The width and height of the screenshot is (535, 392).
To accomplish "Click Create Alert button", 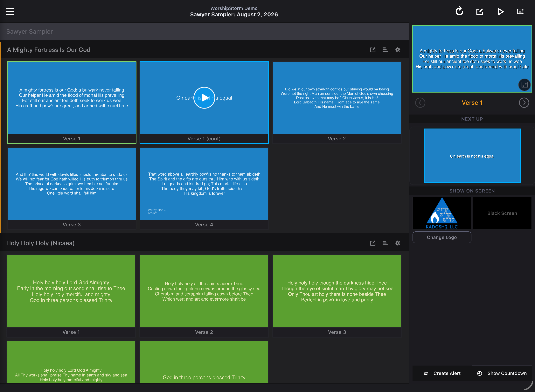I will (x=442, y=373).
